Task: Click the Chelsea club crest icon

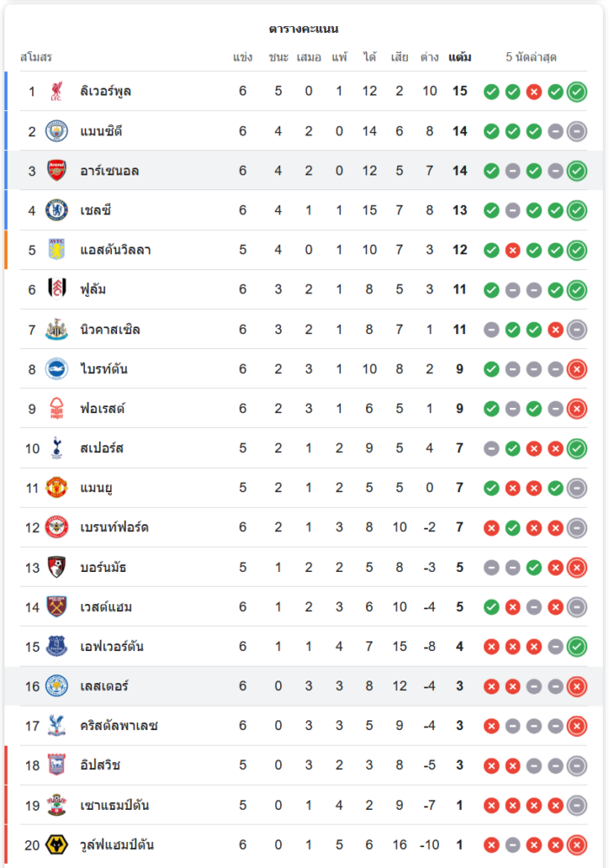Action: tap(57, 210)
